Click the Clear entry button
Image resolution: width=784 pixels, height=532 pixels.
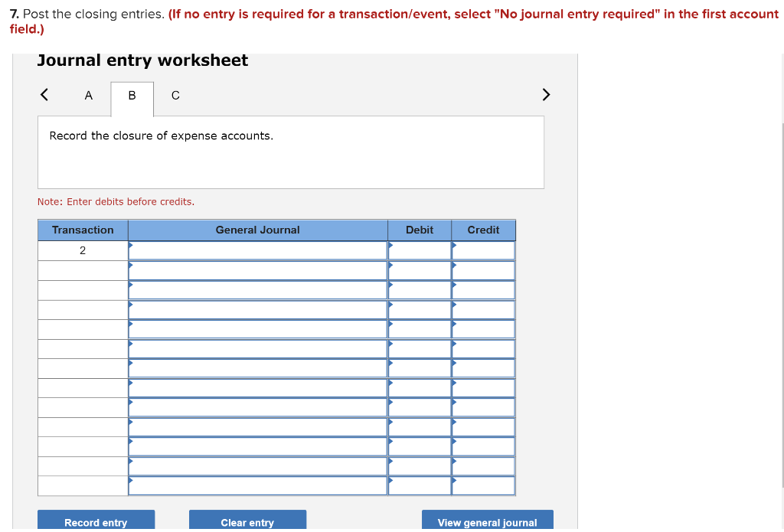(x=247, y=521)
